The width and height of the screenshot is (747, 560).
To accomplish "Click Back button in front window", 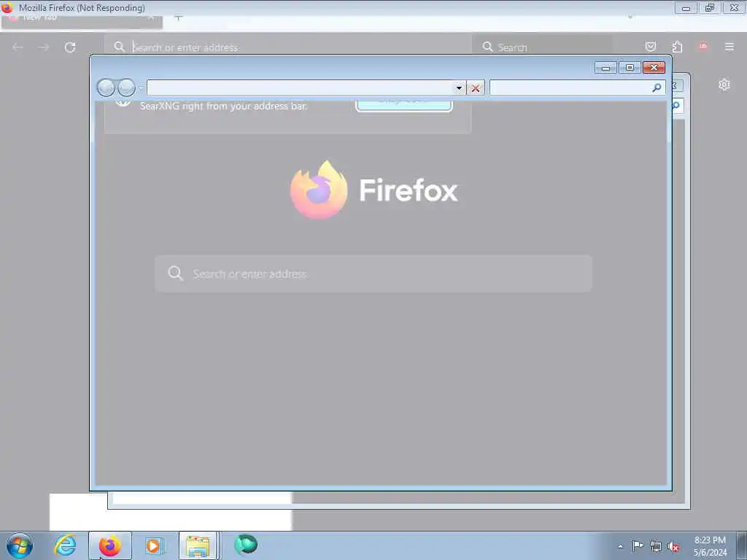I will pos(106,87).
